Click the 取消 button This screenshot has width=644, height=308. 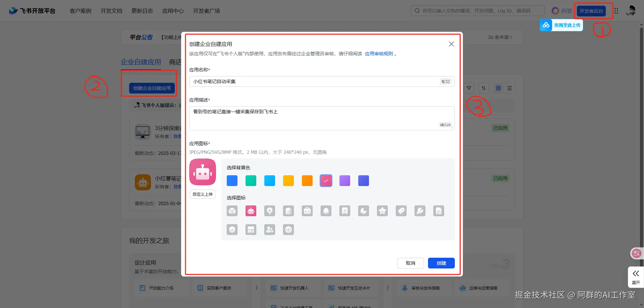point(411,263)
